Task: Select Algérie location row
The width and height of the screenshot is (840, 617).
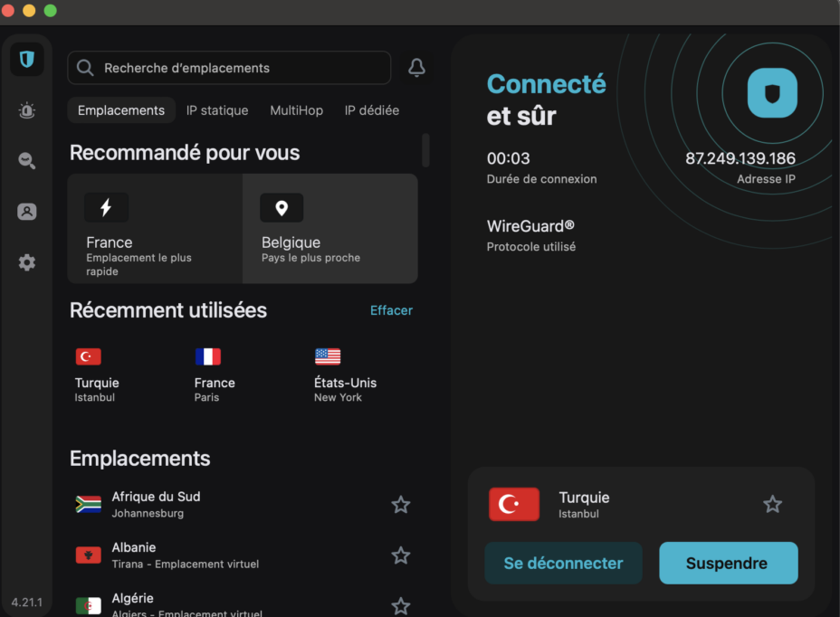Action: [243, 604]
